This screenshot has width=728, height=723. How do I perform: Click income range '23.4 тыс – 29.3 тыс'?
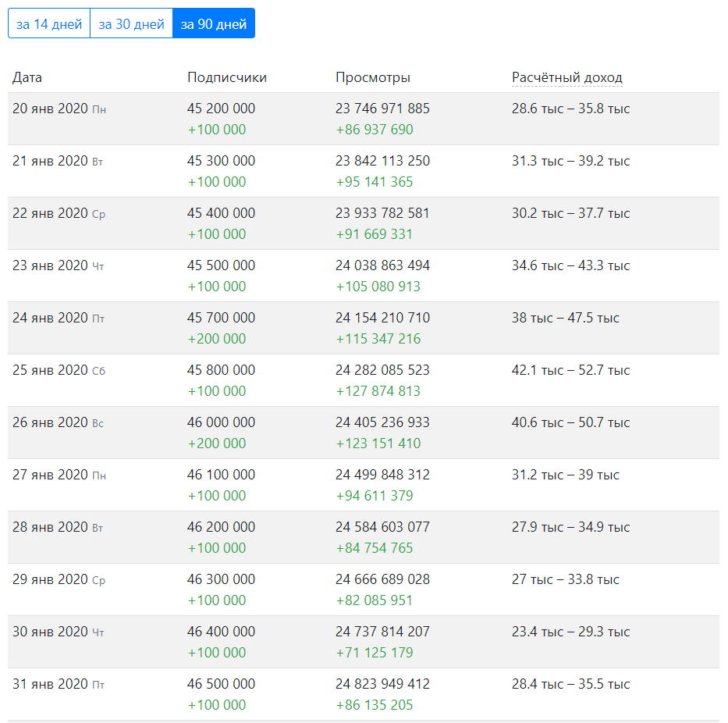(x=570, y=632)
